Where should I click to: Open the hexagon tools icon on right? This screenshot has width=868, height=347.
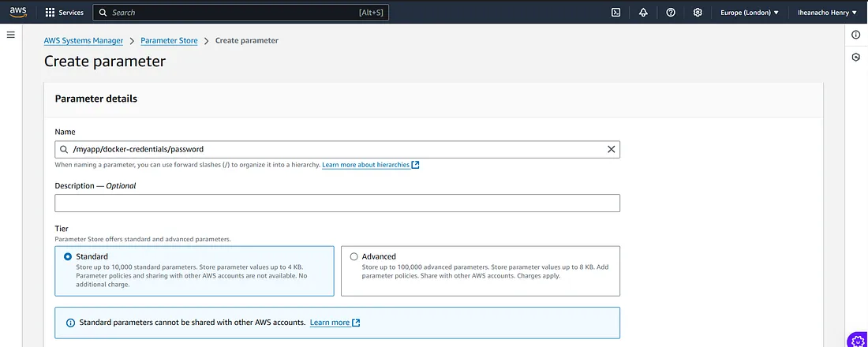[856, 57]
